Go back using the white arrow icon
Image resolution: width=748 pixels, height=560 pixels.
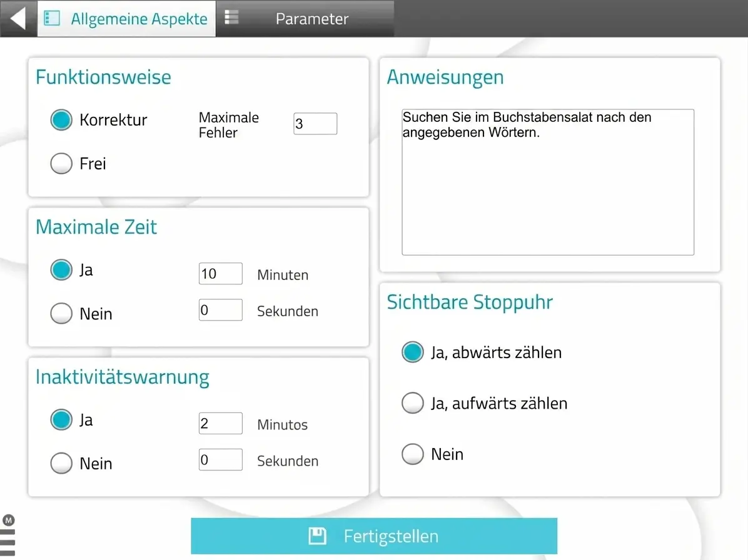[18, 19]
